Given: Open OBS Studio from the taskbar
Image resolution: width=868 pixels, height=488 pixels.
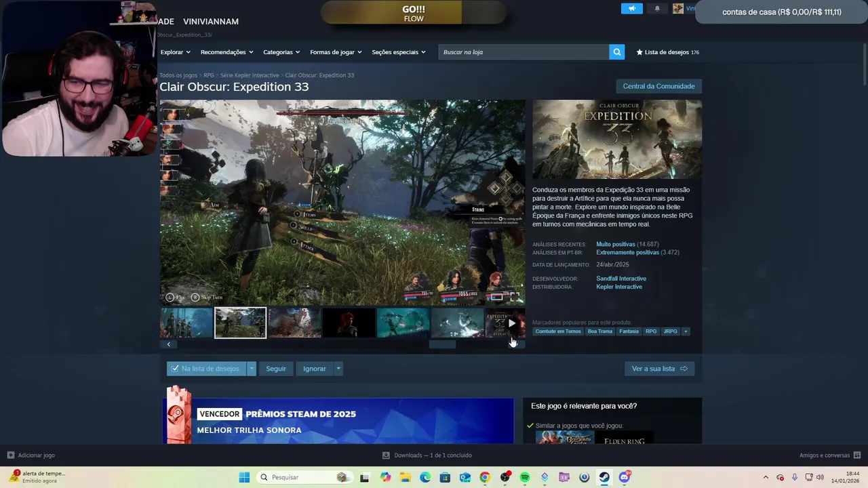Looking at the screenshot, I should (505, 477).
